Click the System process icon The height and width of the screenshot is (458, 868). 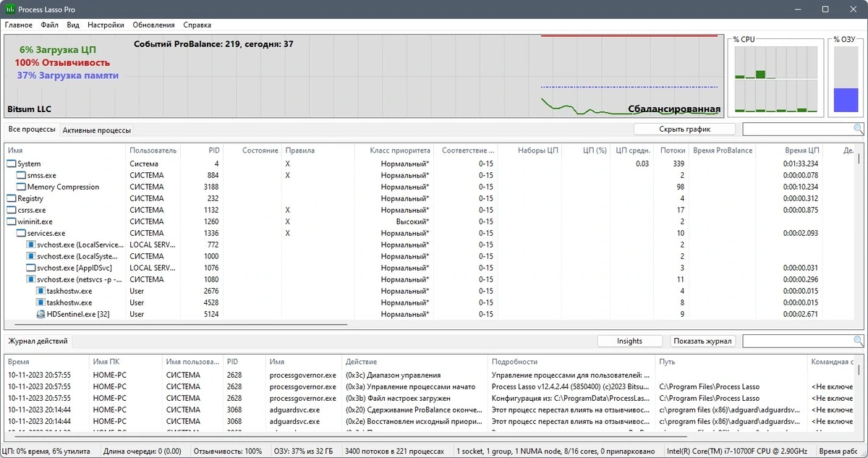pyautogui.click(x=11, y=164)
